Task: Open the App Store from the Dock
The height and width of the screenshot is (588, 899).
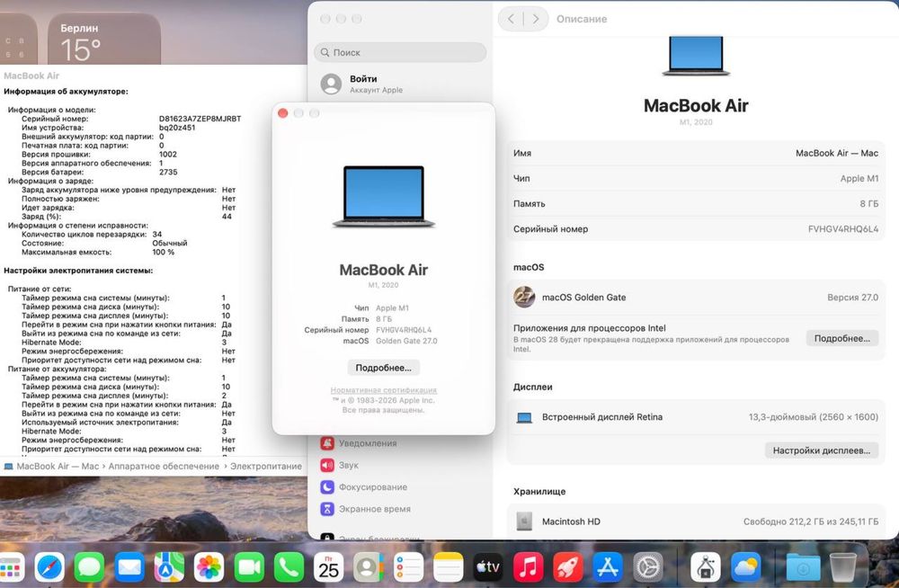Action: pos(608,568)
